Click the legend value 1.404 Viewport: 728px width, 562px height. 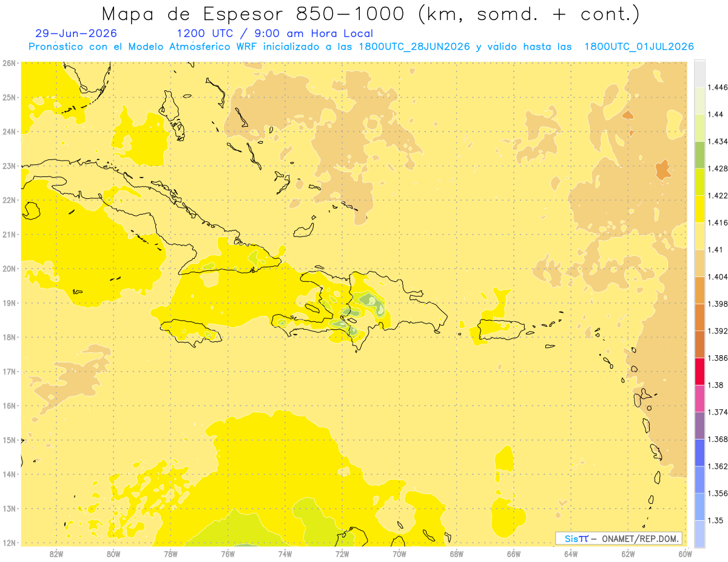(717, 276)
